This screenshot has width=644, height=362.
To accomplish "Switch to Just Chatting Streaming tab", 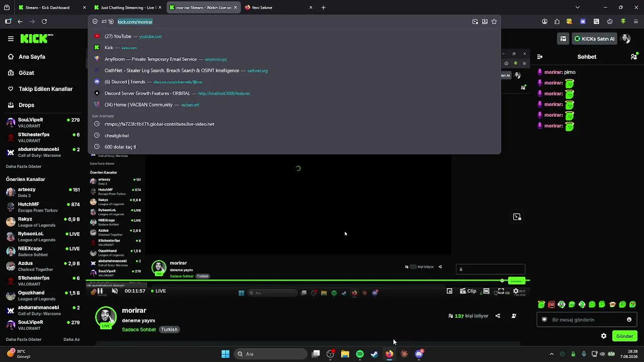I will pyautogui.click(x=128, y=8).
